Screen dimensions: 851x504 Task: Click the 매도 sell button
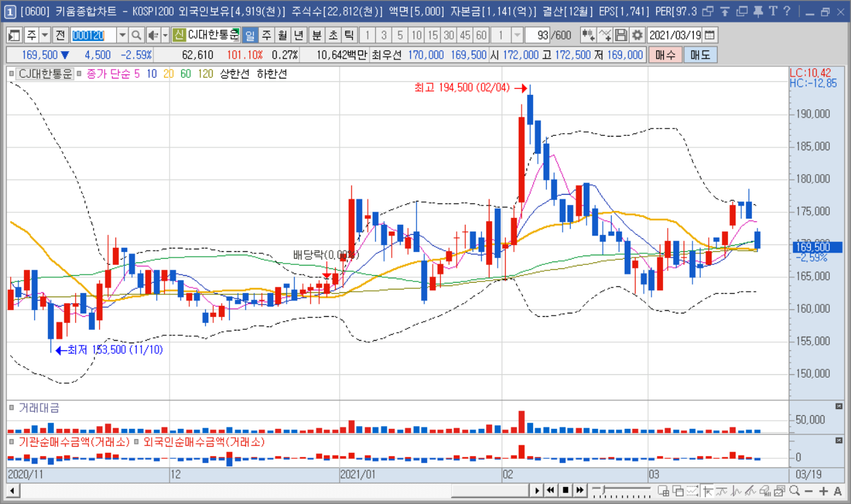coord(701,55)
